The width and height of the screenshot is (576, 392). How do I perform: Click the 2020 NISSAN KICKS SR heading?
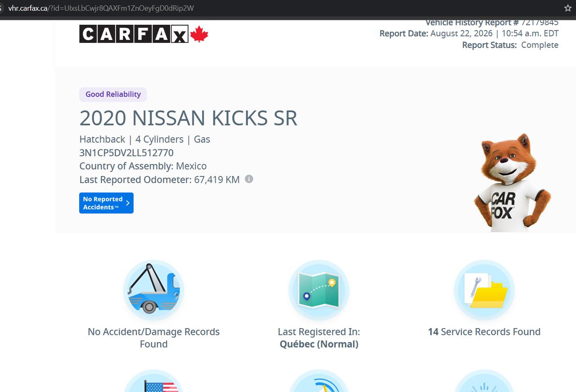click(188, 118)
